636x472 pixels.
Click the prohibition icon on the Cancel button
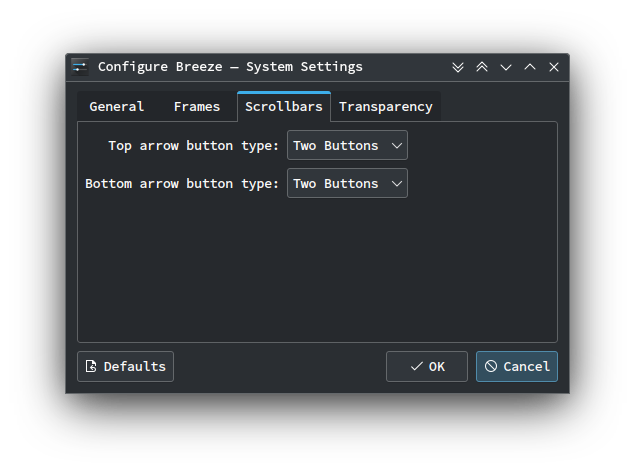tap(491, 366)
